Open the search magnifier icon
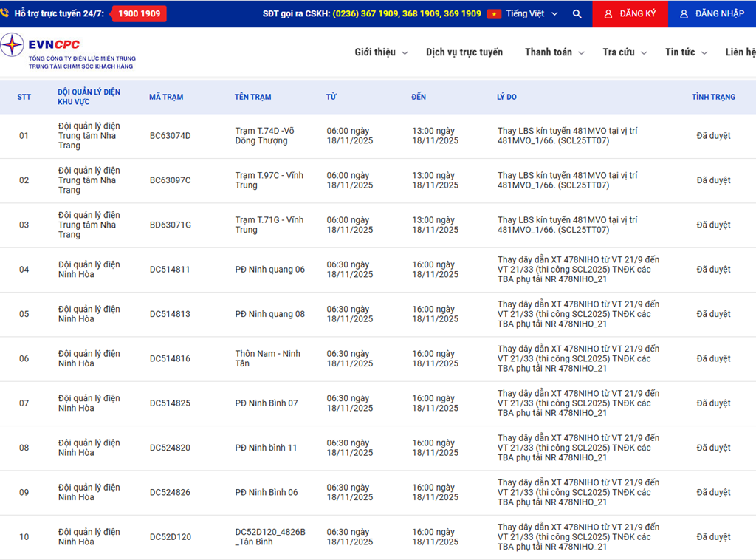Screen dimensions: 756x560 pyautogui.click(x=577, y=14)
